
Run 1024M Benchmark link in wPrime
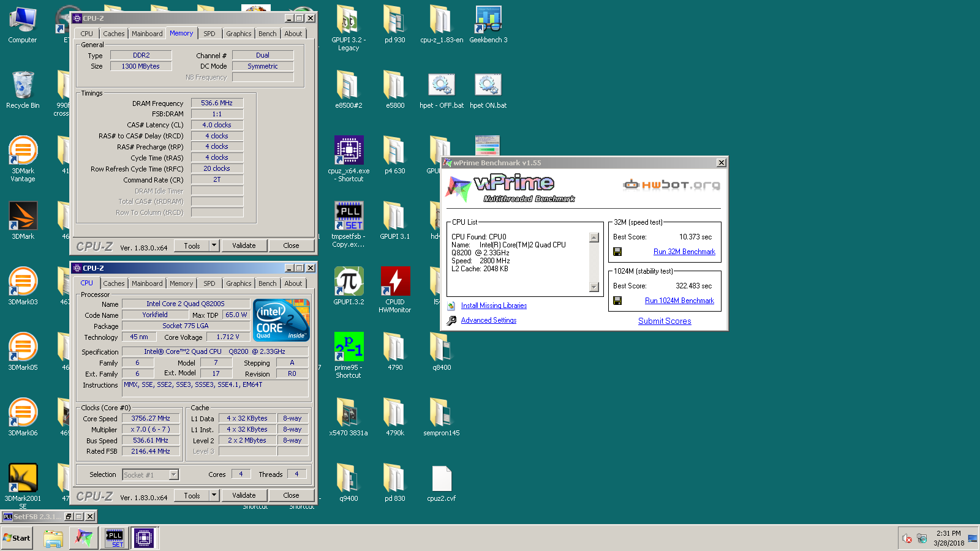[x=679, y=301]
